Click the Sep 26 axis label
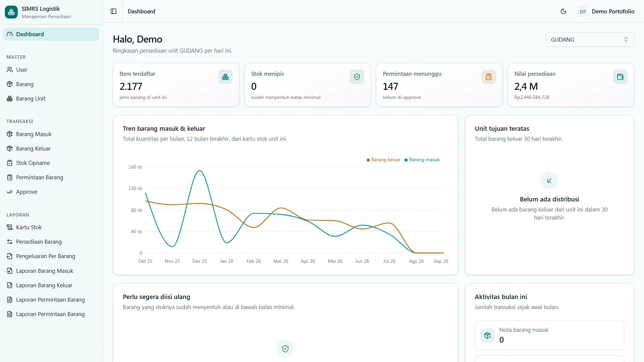This screenshot has height=362, width=644. (441, 261)
